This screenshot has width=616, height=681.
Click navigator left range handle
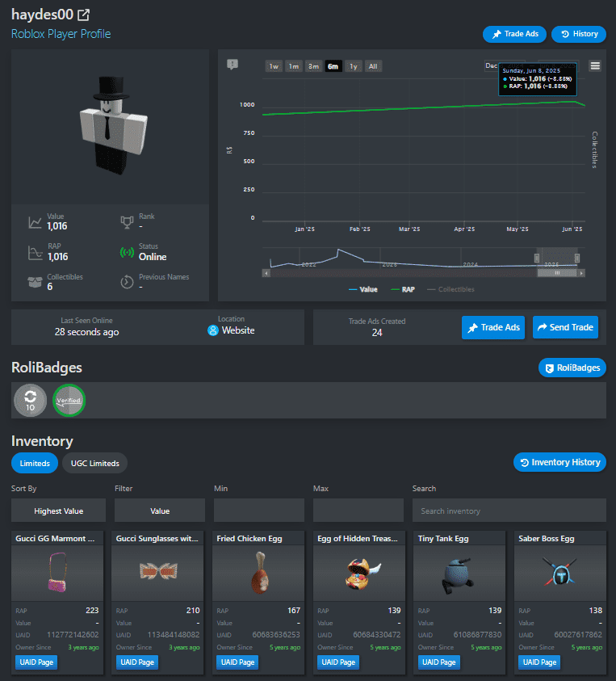coord(537,258)
